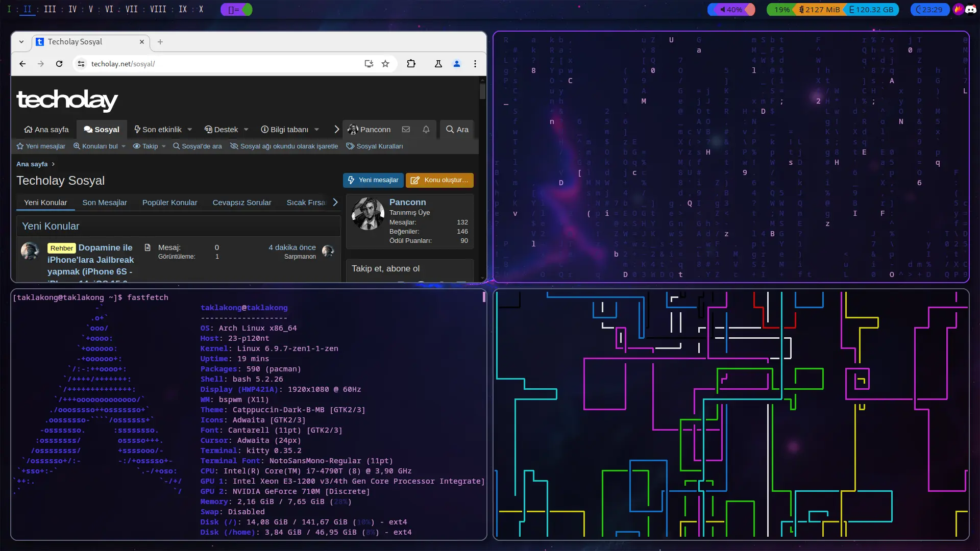
Task: Click the Konu oluştur button
Action: (439, 180)
